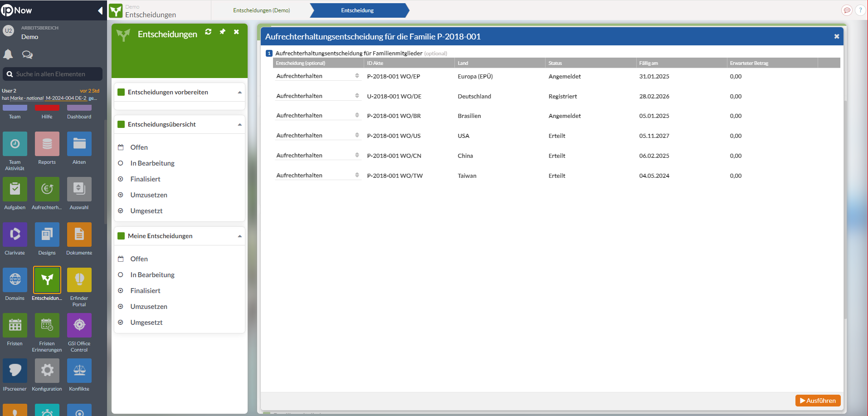This screenshot has width=868, height=416.
Task: Click the Ausführen button
Action: coord(818,401)
